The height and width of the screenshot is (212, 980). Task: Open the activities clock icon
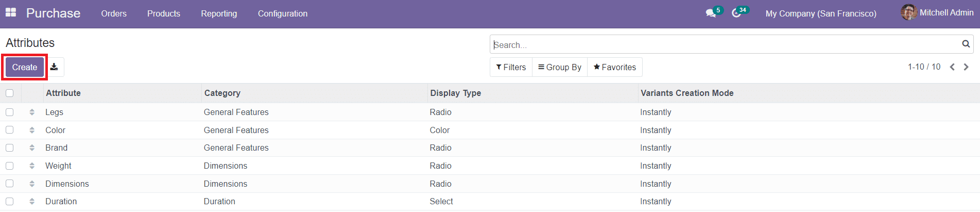[x=736, y=13]
